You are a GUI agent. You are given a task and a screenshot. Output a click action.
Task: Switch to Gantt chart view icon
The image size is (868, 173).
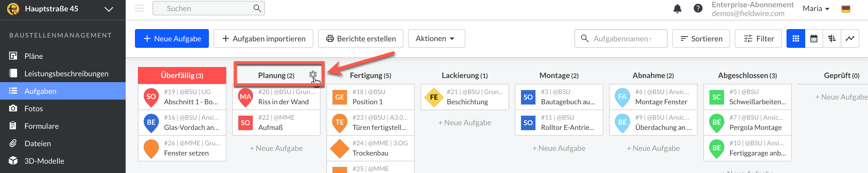832,39
